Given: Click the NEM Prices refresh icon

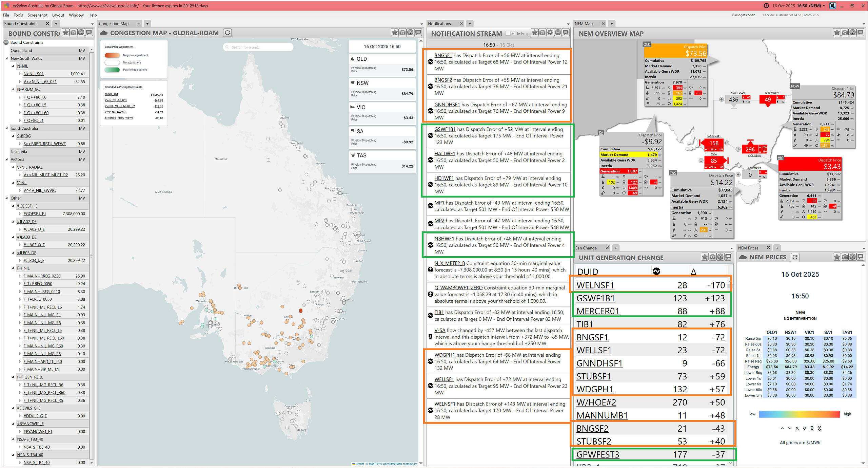Looking at the screenshot, I should (795, 257).
